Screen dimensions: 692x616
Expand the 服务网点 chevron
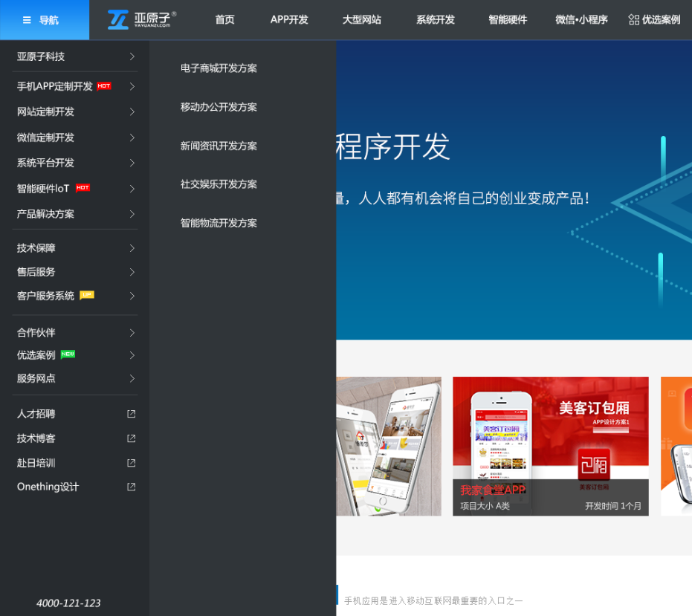[x=132, y=378]
